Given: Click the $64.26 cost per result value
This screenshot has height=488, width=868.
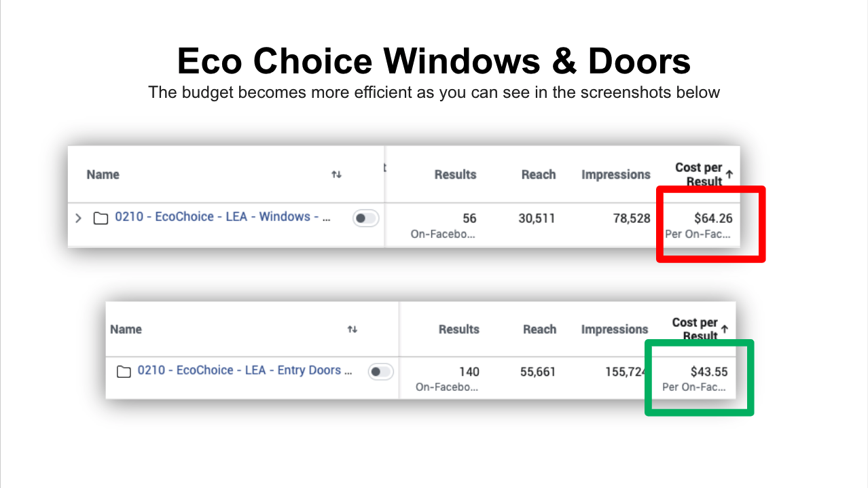Looking at the screenshot, I should coord(713,218).
